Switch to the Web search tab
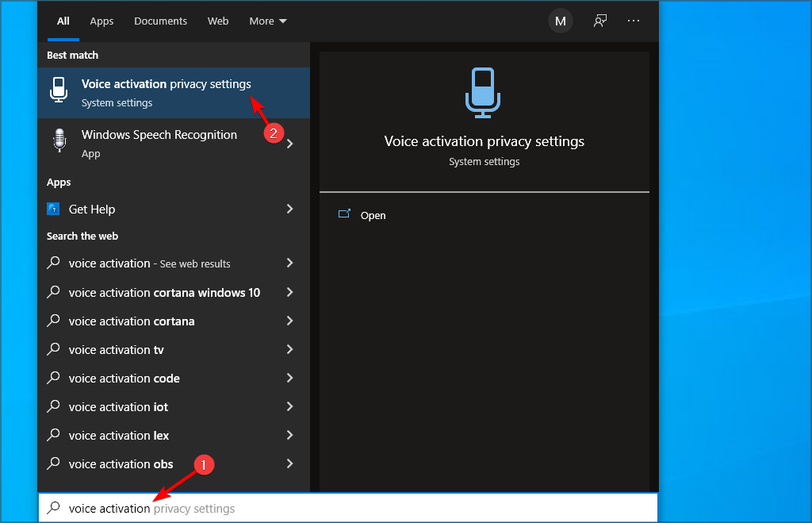Viewport: 812px width, 523px height. click(x=218, y=21)
